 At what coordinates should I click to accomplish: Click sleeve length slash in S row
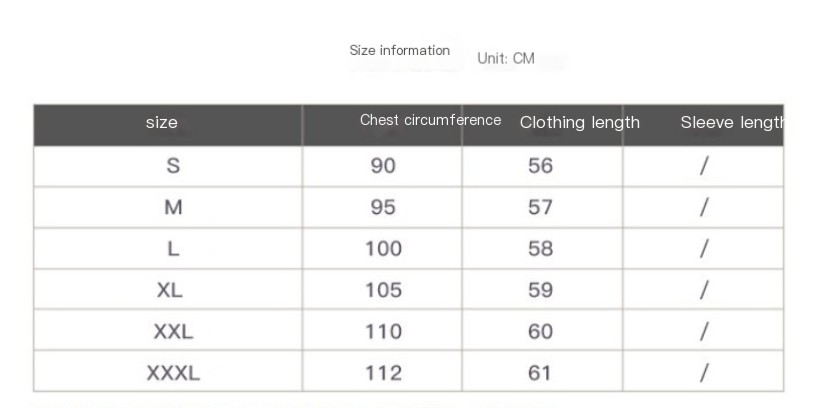pyautogui.click(x=704, y=166)
